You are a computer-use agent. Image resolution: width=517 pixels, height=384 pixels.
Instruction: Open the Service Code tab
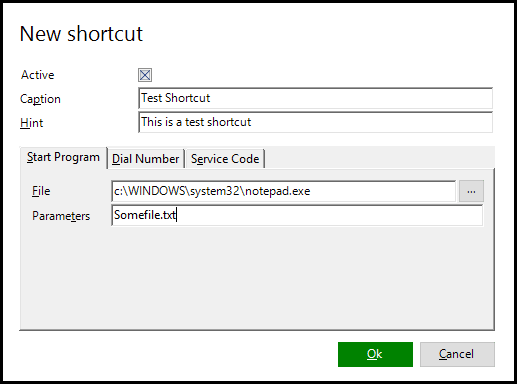[x=225, y=159]
